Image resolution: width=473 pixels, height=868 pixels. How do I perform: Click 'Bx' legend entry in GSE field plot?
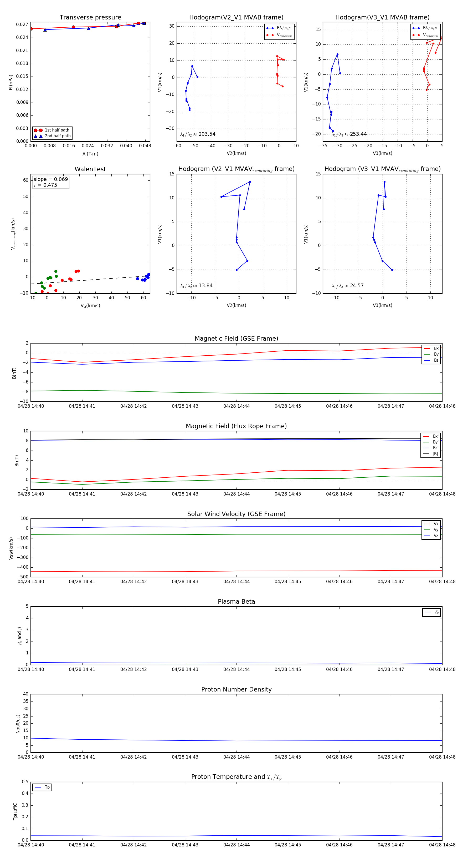click(x=431, y=349)
